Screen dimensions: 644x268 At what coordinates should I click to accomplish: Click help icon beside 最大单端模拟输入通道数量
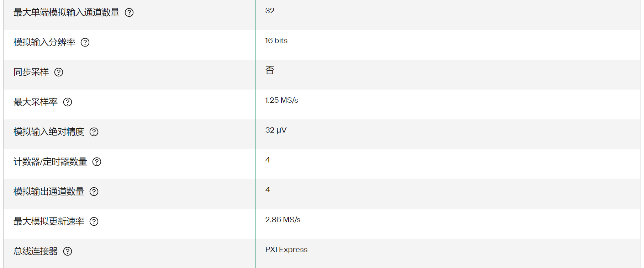click(x=129, y=12)
